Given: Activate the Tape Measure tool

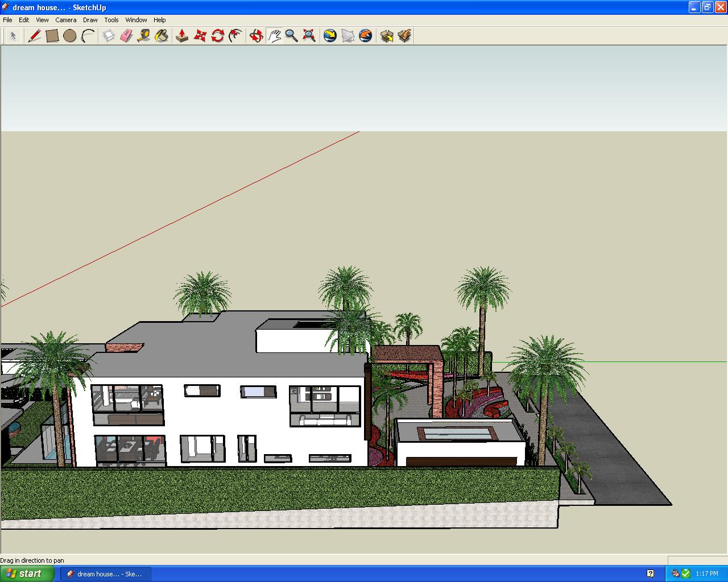Looking at the screenshot, I should (144, 35).
